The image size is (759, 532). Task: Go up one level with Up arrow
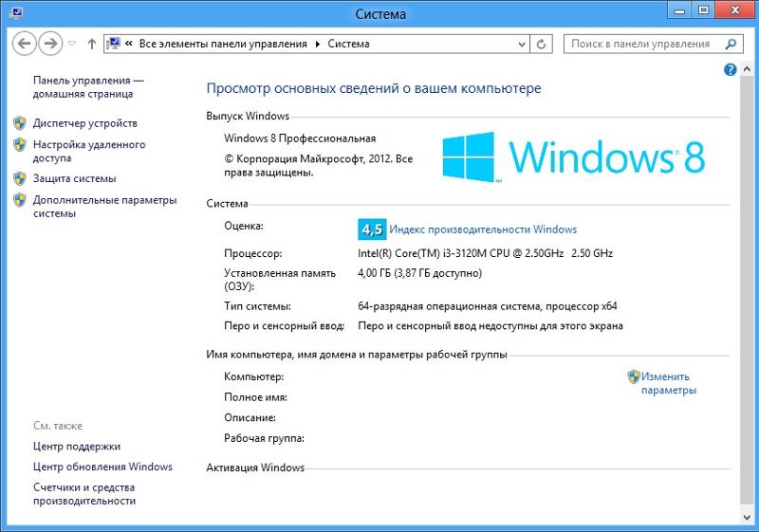pos(91,44)
